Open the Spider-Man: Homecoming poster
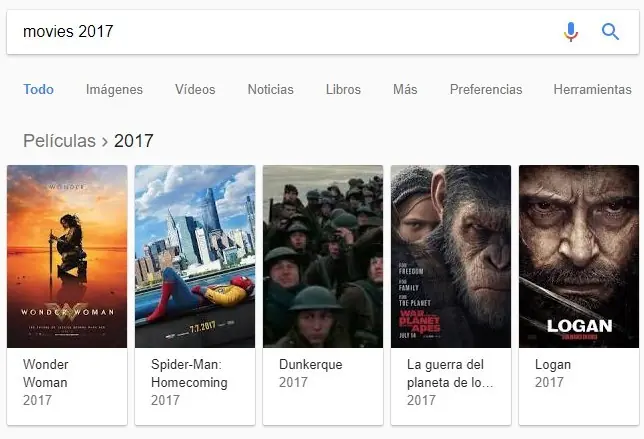 point(195,256)
